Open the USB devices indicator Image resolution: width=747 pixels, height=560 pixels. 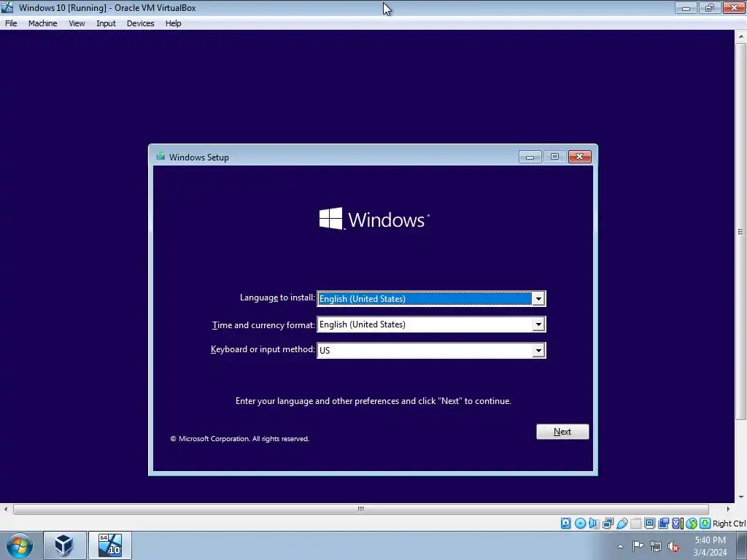(622, 524)
